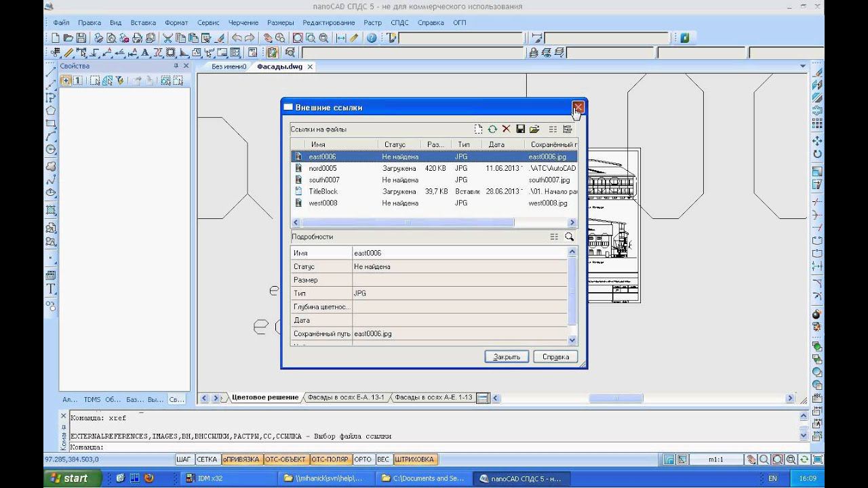
Task: Click the magnifier preview icon in Подробности
Action: point(569,237)
